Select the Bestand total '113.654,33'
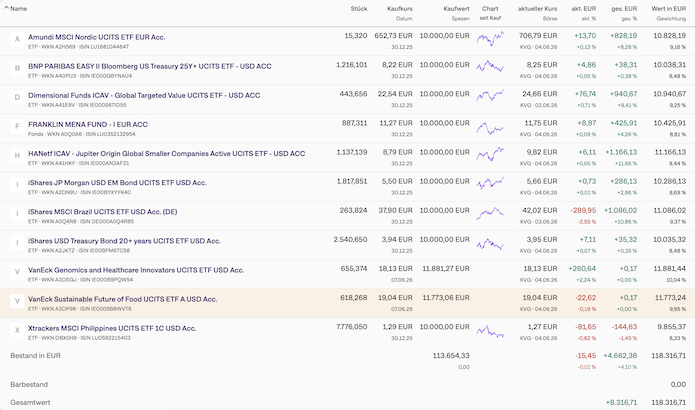 (x=451, y=355)
